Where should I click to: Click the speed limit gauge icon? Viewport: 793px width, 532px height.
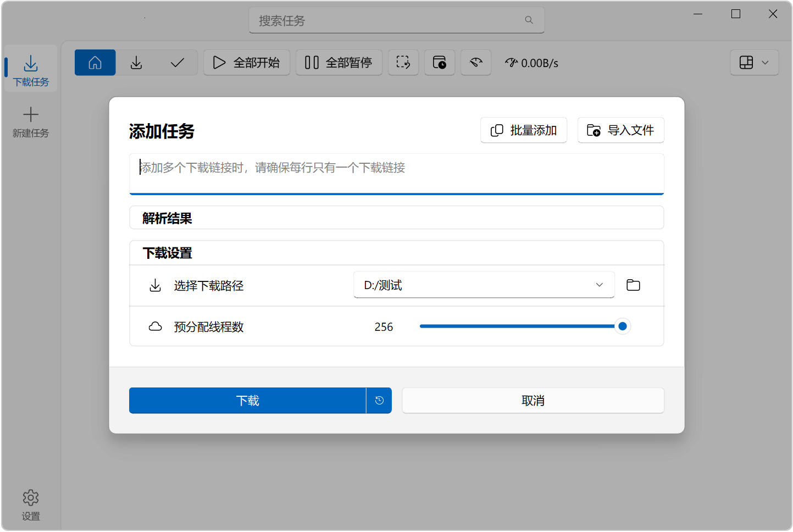476,63
